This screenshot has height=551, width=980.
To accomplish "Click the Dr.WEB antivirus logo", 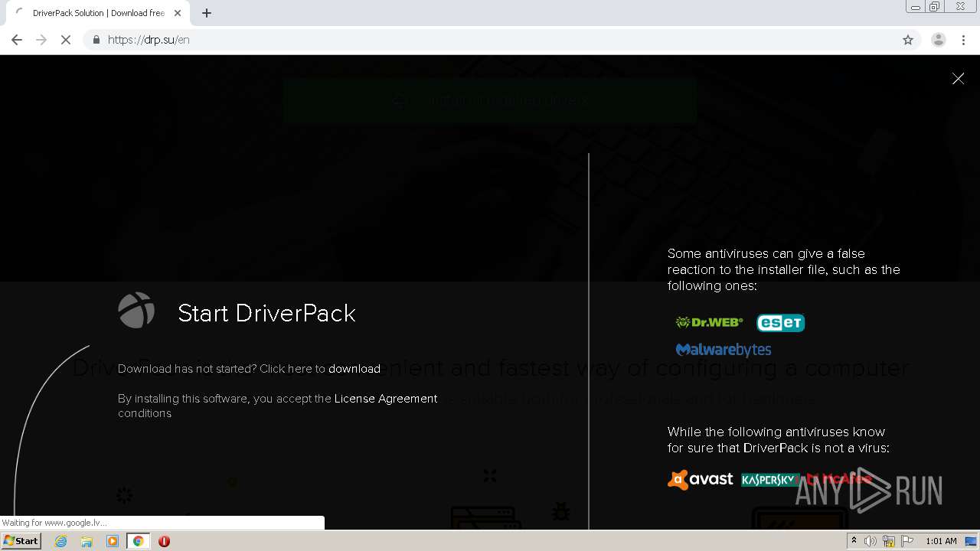I will point(709,322).
